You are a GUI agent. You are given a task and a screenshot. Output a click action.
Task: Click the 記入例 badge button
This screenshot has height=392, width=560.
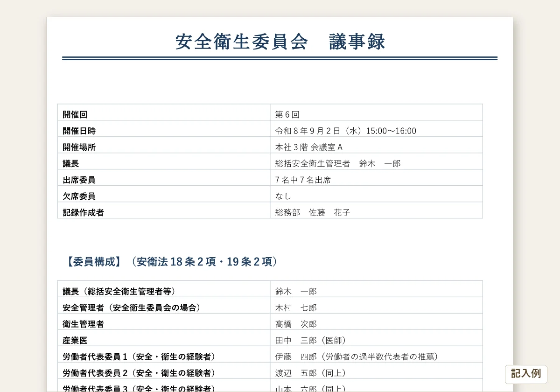click(x=526, y=374)
